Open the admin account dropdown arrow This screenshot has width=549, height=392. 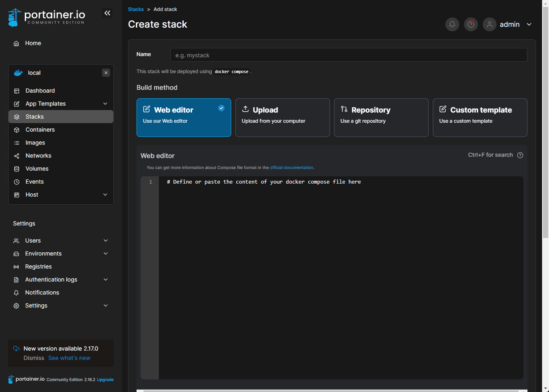pos(529,24)
